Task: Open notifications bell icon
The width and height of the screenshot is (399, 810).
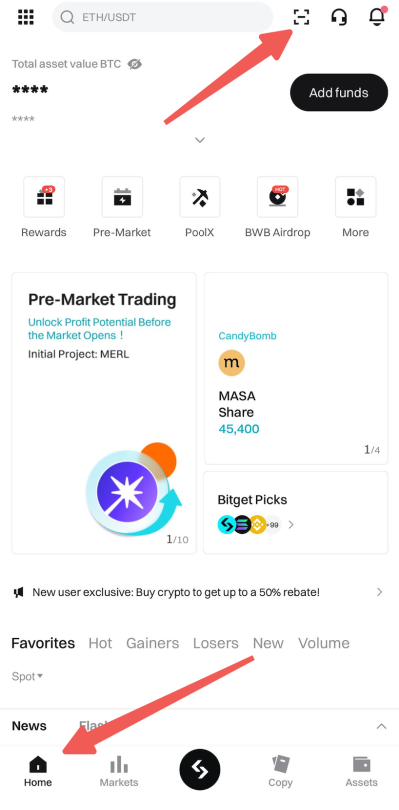Action: point(377,16)
